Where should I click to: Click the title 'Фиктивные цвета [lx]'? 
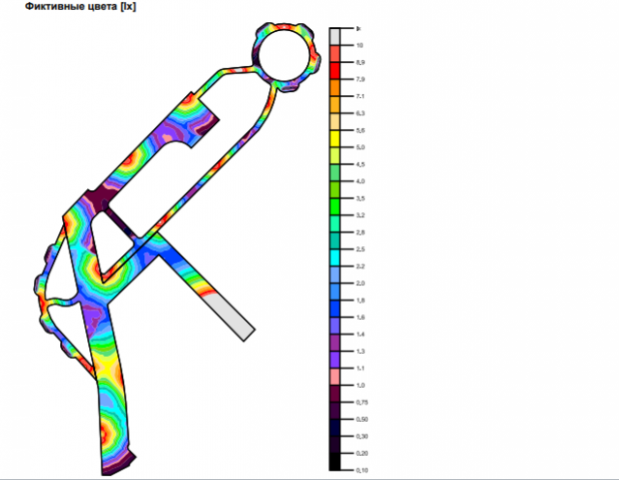(81, 6)
